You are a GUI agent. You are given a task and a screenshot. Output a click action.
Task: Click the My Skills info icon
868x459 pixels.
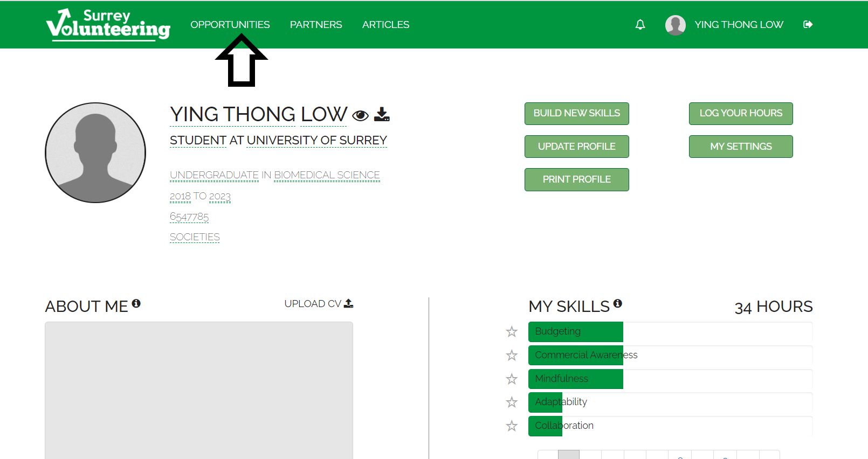[617, 303]
